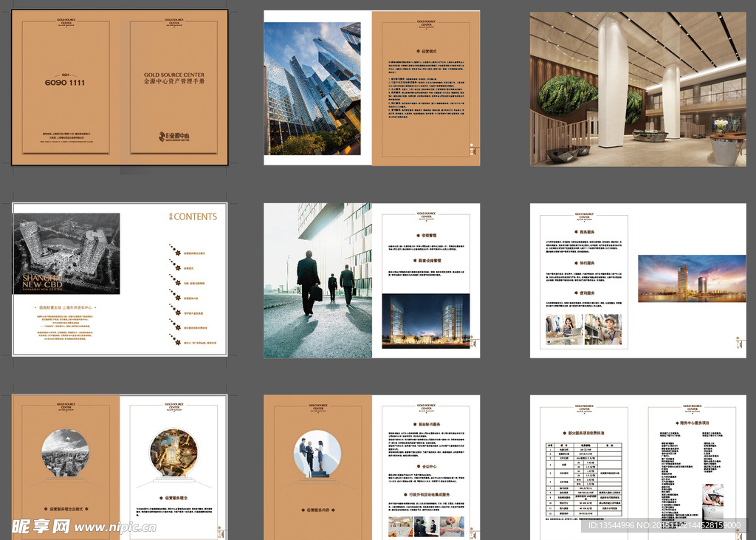The image size is (756, 540).
Task: Click the nipic.com watermark link
Action: pyautogui.click(x=115, y=527)
